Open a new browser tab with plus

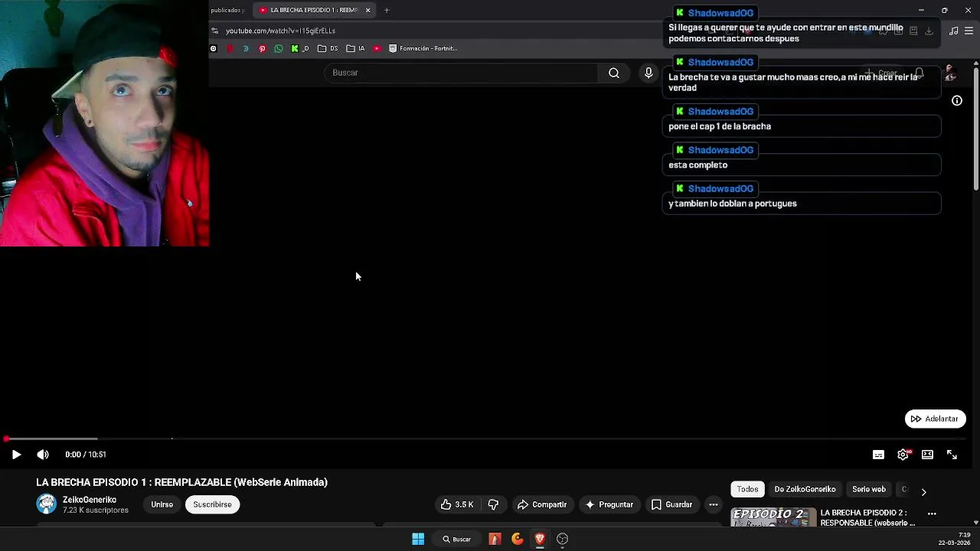[387, 10]
